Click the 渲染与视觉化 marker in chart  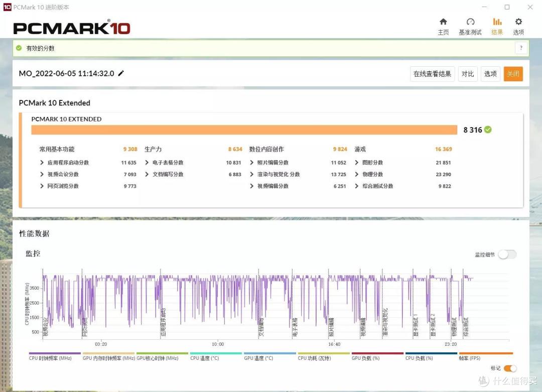click(385, 322)
